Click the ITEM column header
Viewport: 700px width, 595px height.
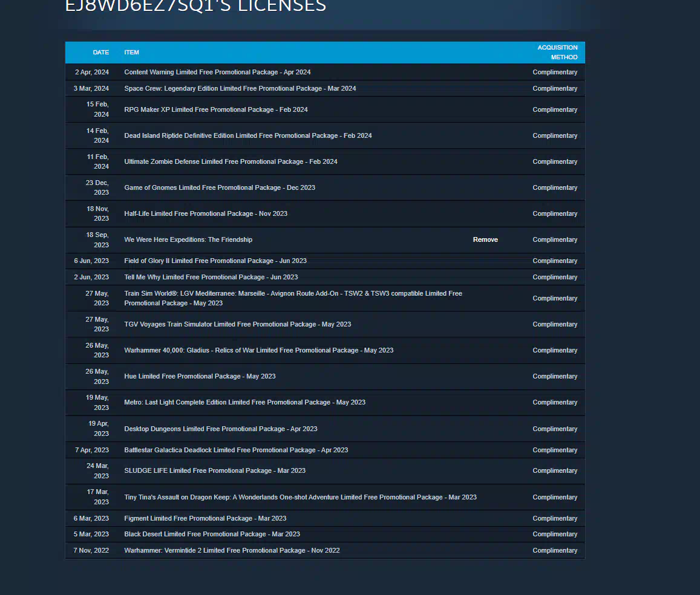pyautogui.click(x=132, y=53)
